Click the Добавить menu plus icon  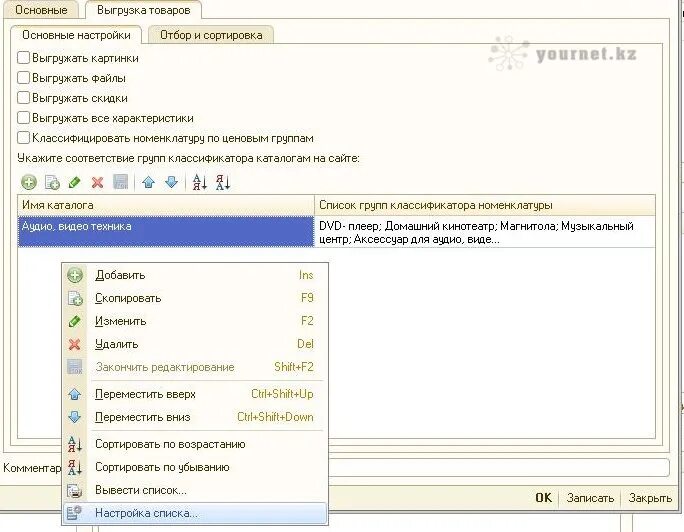click(x=75, y=275)
